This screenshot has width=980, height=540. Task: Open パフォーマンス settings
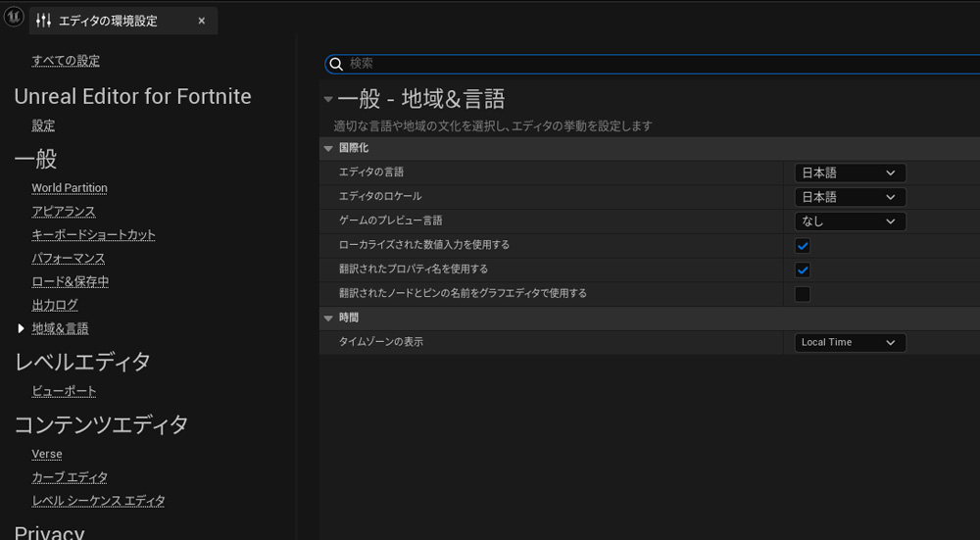(x=69, y=258)
